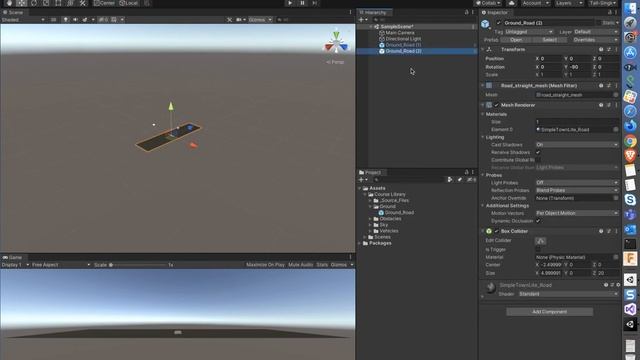Switch to the Project tab

tap(370, 172)
